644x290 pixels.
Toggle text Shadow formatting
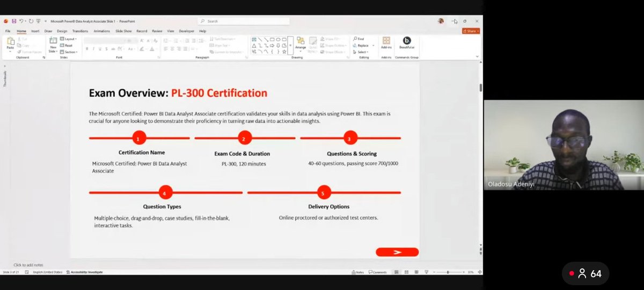coord(106,49)
